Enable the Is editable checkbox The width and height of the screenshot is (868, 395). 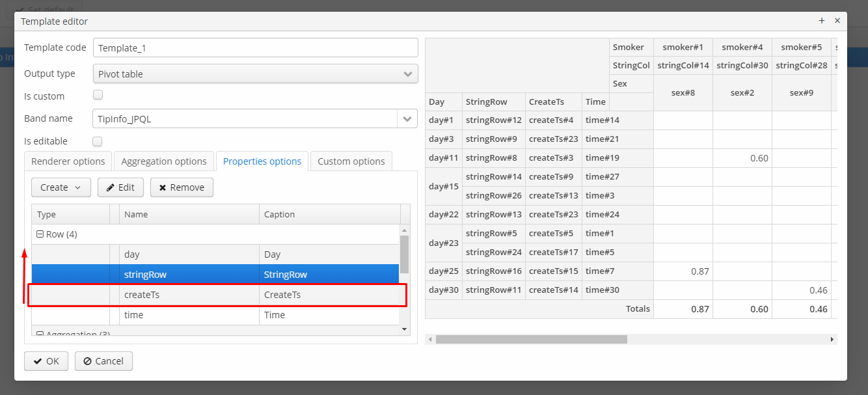coord(97,141)
